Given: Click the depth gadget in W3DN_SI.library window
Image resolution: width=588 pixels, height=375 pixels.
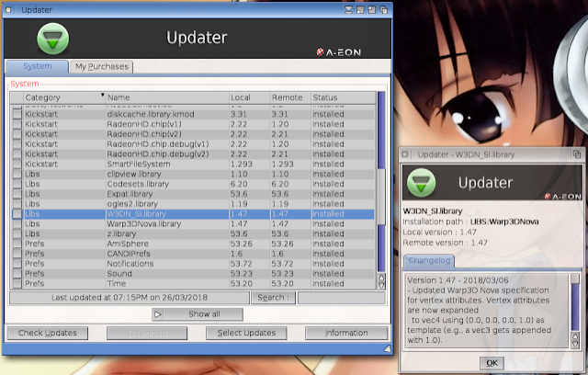Looking at the screenshot, I should click(x=576, y=154).
